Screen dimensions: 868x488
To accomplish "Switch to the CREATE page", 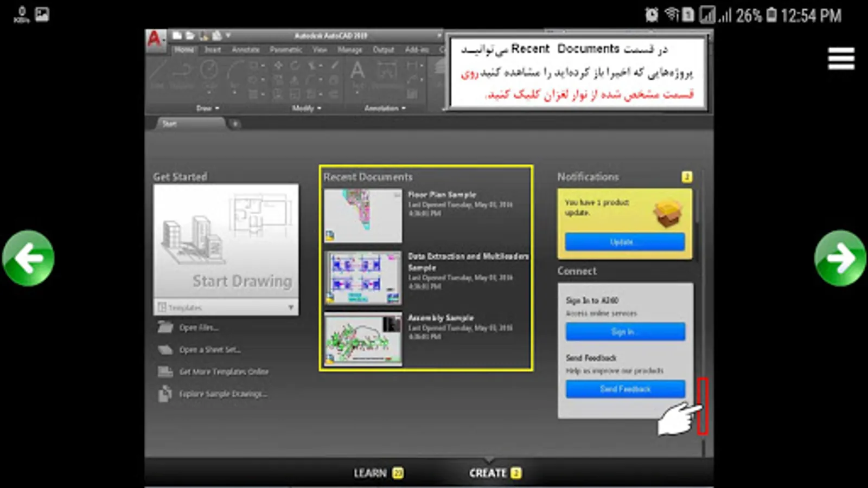I will pyautogui.click(x=495, y=473).
